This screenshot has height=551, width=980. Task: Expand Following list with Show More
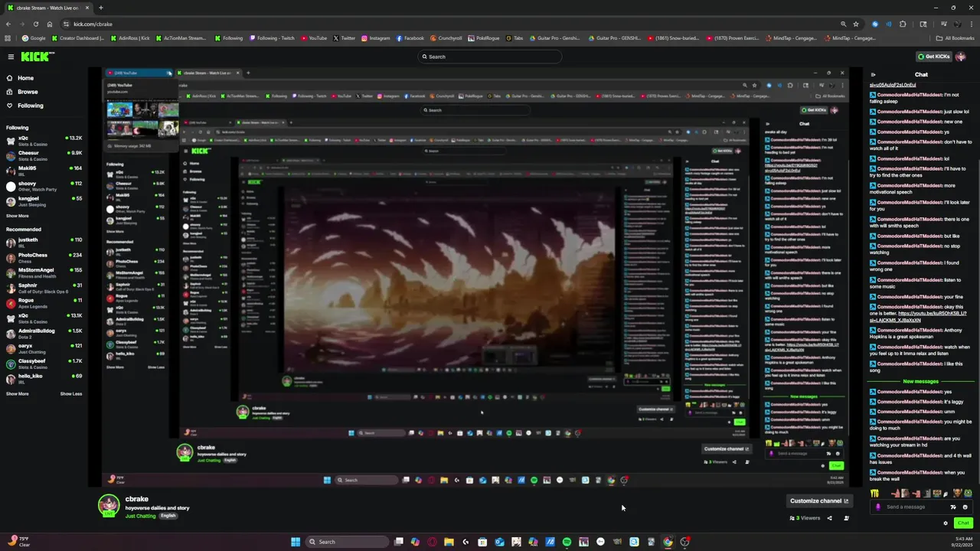(x=17, y=216)
